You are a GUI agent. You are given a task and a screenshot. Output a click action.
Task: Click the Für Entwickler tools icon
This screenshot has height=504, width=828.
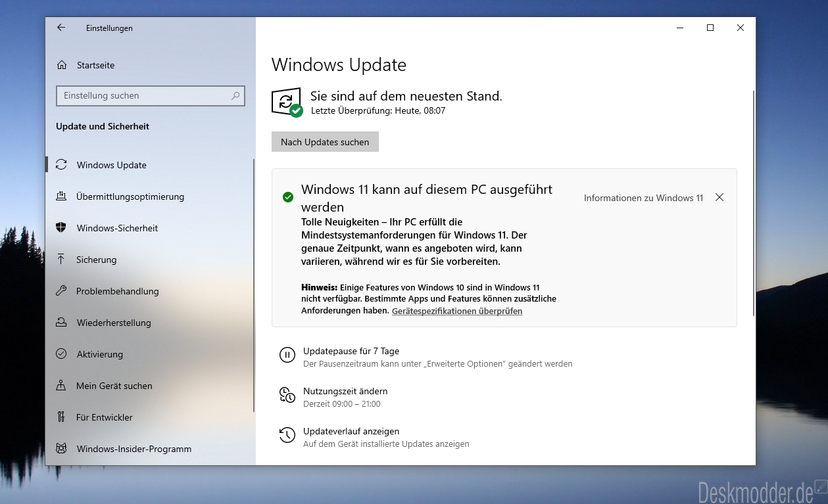[x=61, y=417]
